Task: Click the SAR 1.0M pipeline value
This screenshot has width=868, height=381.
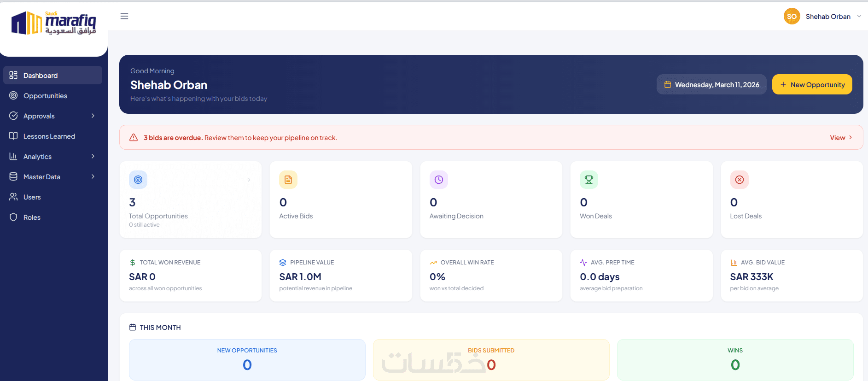Action: [300, 277]
